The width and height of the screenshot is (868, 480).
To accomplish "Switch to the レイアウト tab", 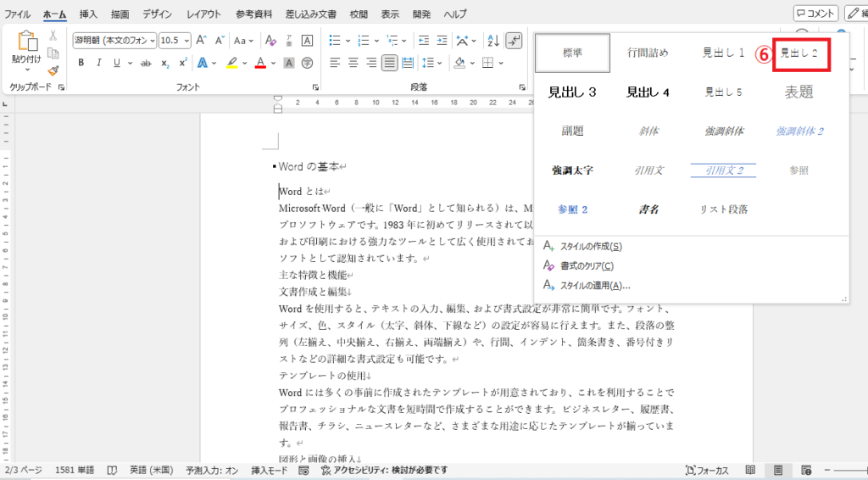I will coord(203,14).
